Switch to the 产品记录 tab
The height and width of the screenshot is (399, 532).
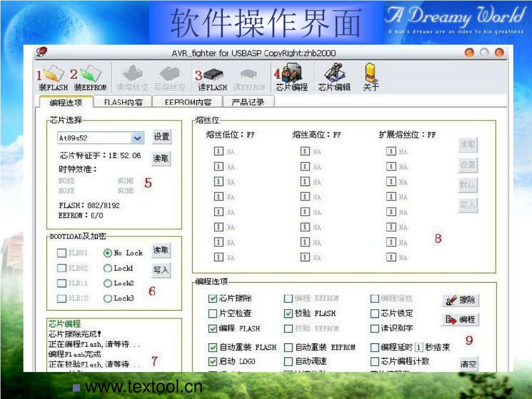point(248,102)
